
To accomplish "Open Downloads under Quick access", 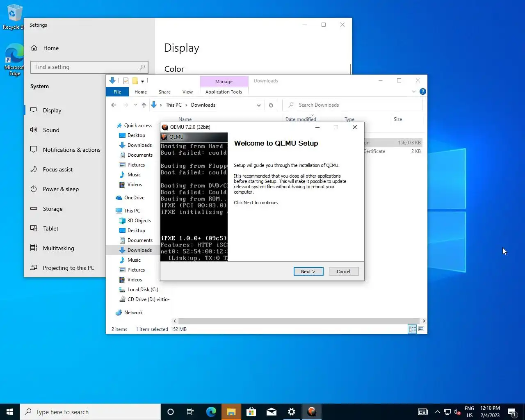I will coord(139,145).
